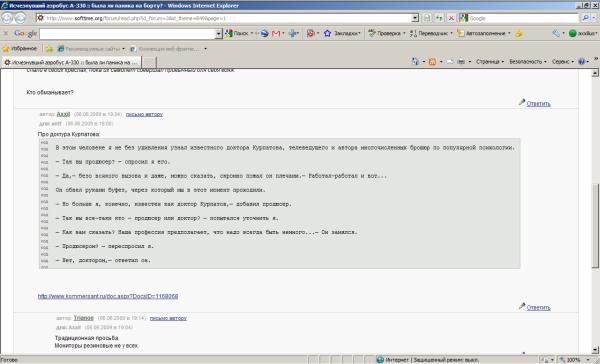Click the add to favorites bar star icon
600x364 pixels.
(x=49, y=49)
